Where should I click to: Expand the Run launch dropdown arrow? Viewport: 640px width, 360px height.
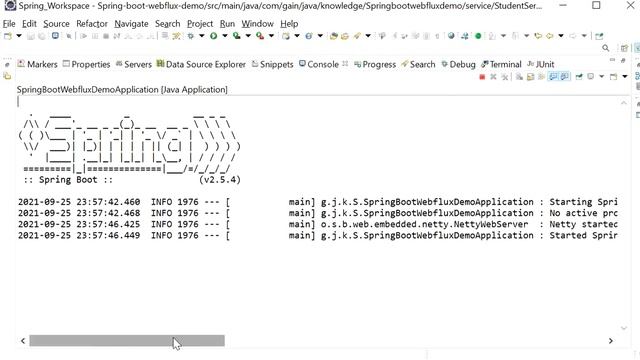coord(224,36)
